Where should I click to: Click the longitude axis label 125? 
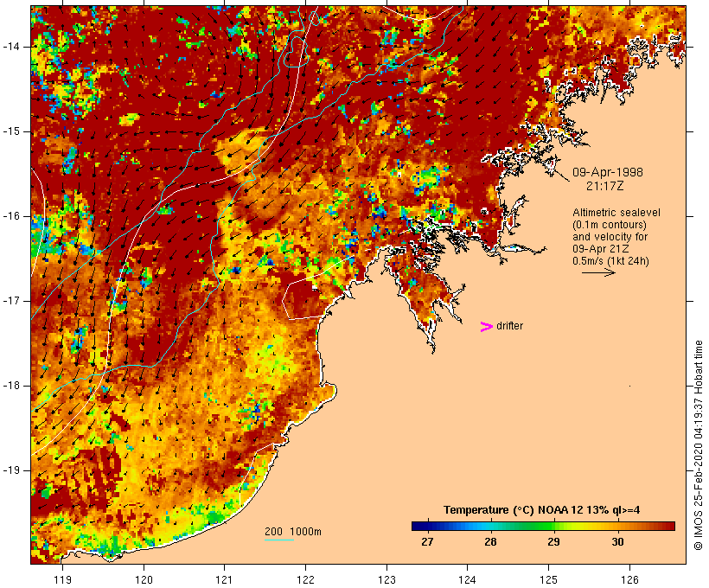pos(549,579)
